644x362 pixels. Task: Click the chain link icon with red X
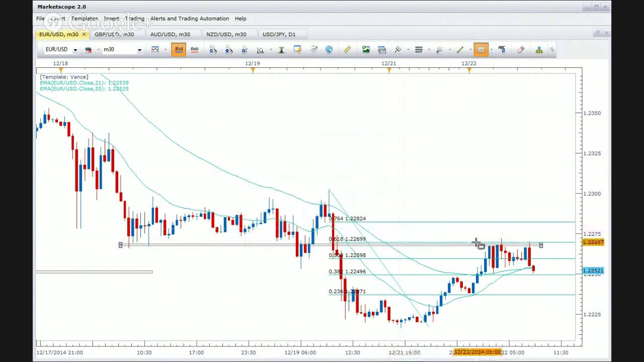click(89, 49)
